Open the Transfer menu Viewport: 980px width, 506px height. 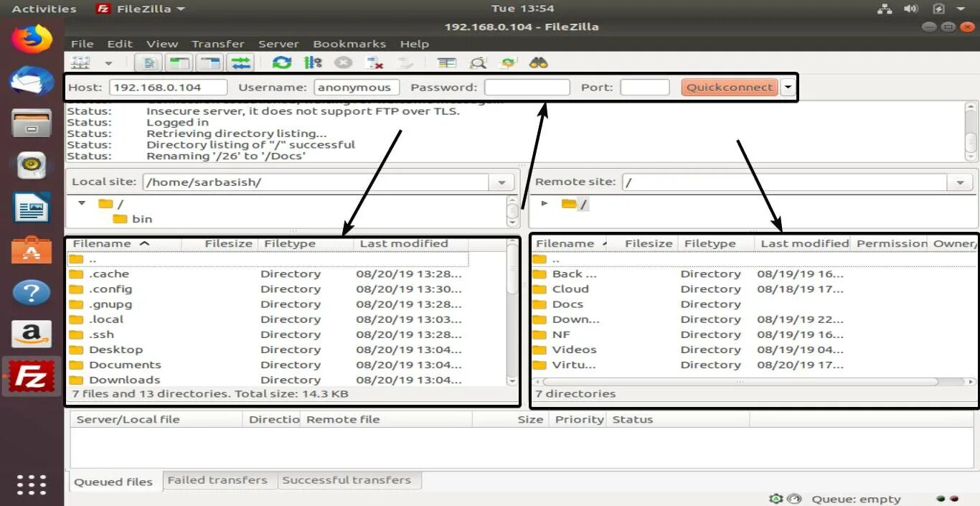tap(218, 44)
